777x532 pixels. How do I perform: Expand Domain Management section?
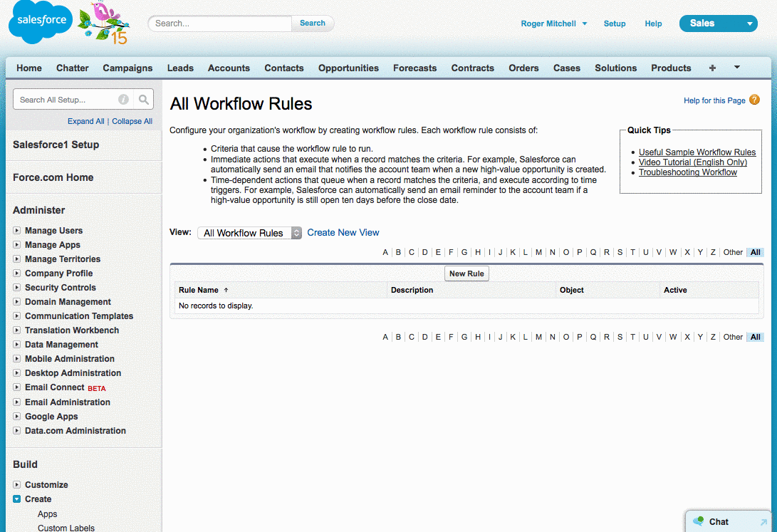click(17, 302)
